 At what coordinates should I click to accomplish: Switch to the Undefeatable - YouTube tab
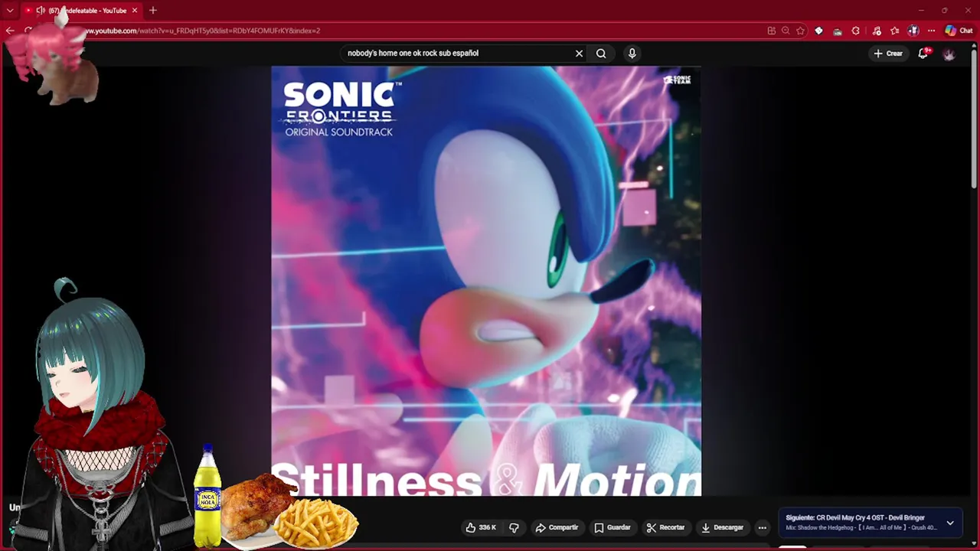[82, 11]
